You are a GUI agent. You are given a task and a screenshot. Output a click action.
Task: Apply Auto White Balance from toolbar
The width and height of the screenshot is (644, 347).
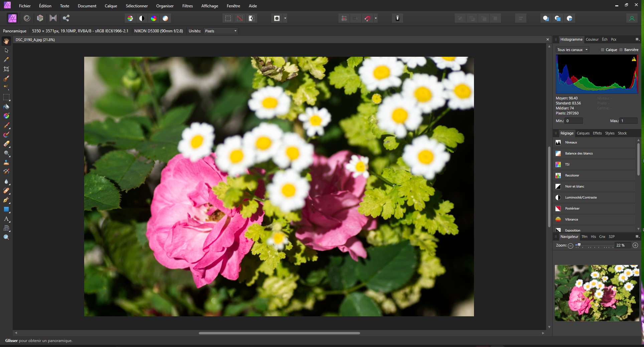pos(165,18)
